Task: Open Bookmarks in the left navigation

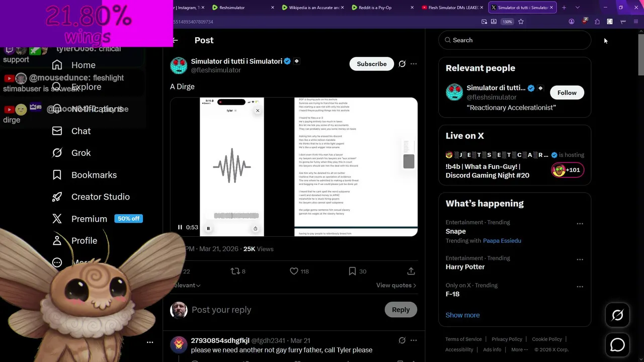Action: [x=85, y=175]
